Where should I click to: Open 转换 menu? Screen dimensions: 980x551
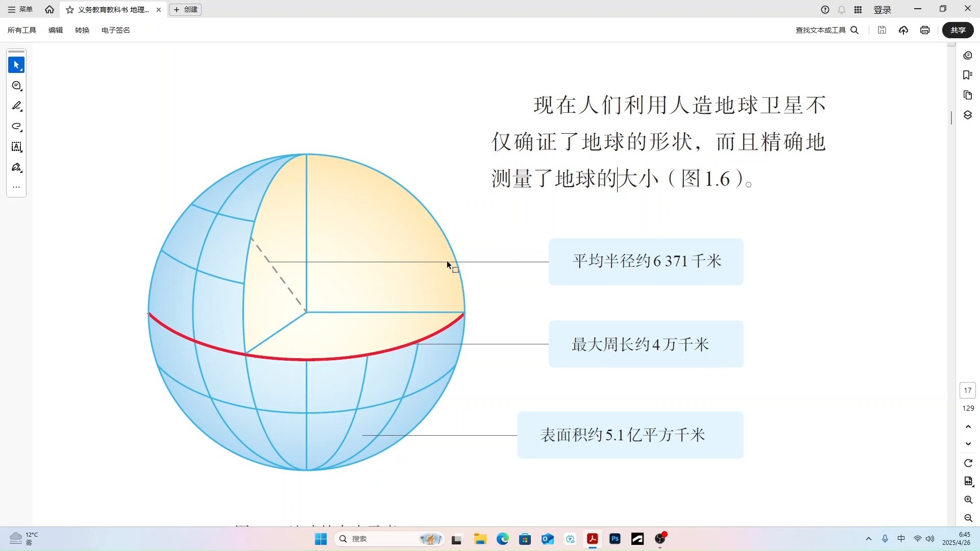point(82,30)
